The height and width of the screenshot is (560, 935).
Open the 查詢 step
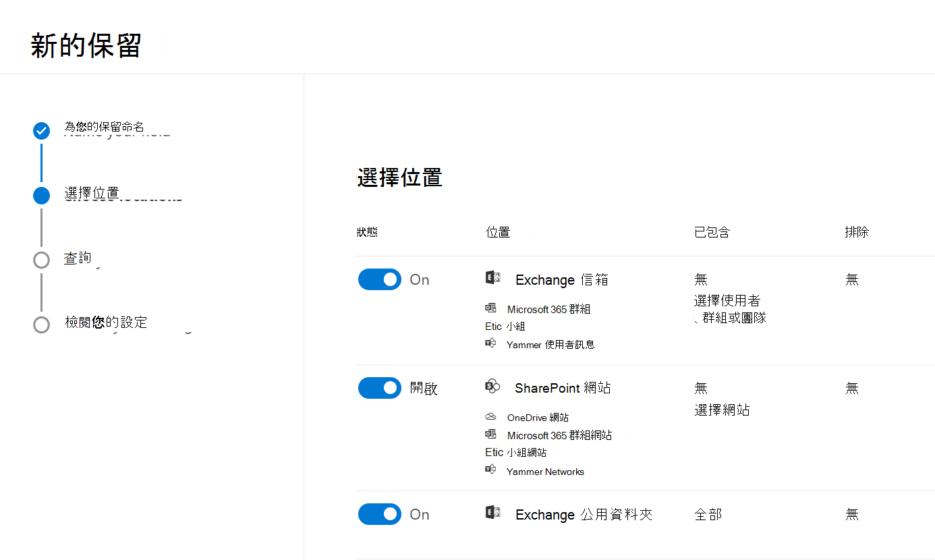78,258
